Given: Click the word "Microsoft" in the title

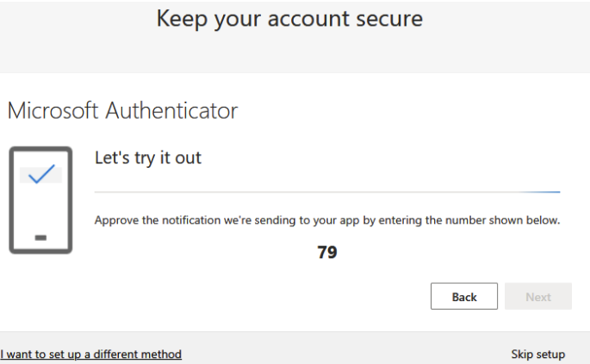Looking at the screenshot, I should click(x=53, y=111).
